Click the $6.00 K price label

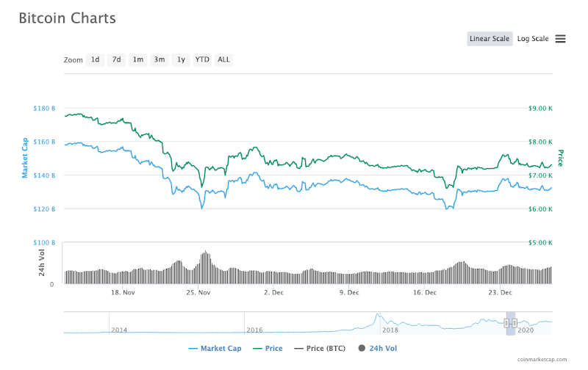pyautogui.click(x=540, y=209)
